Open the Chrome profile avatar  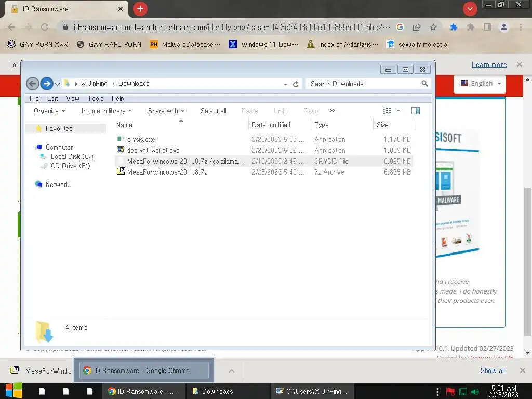tap(504, 27)
